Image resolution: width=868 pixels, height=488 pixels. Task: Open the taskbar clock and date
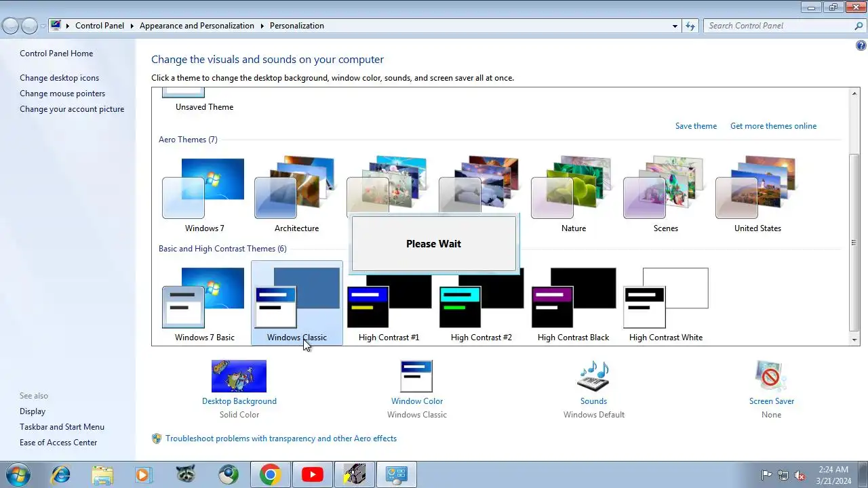click(x=833, y=474)
